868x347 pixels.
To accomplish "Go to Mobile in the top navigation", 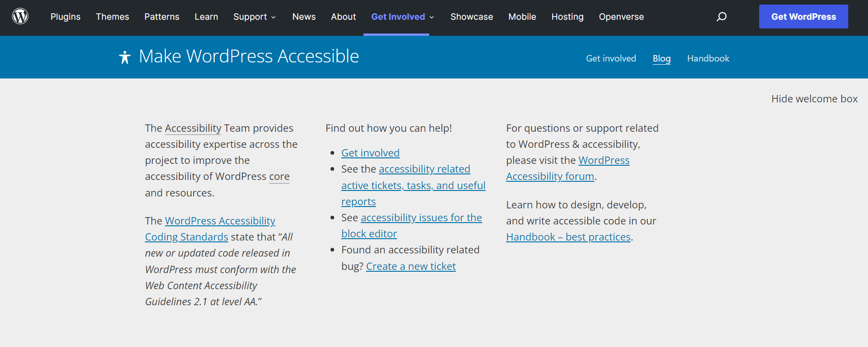I will click(x=522, y=17).
